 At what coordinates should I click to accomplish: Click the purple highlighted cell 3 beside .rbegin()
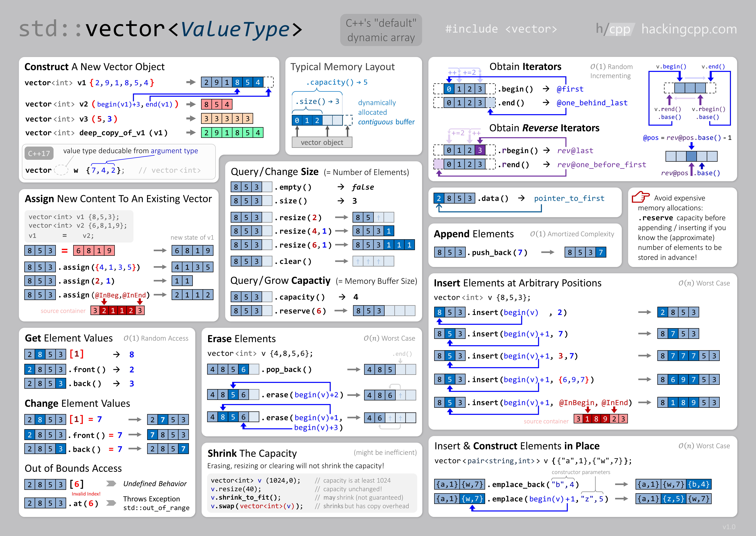[x=480, y=150]
